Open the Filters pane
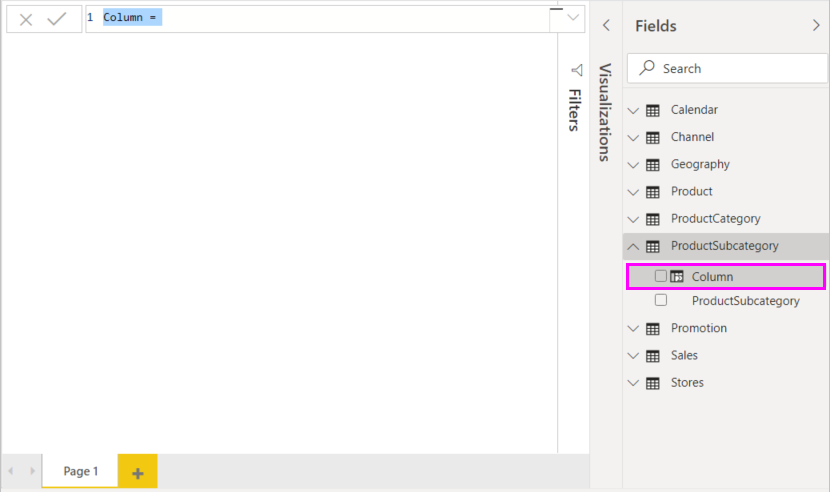Image resolution: width=830 pixels, height=492 pixels. click(x=574, y=110)
